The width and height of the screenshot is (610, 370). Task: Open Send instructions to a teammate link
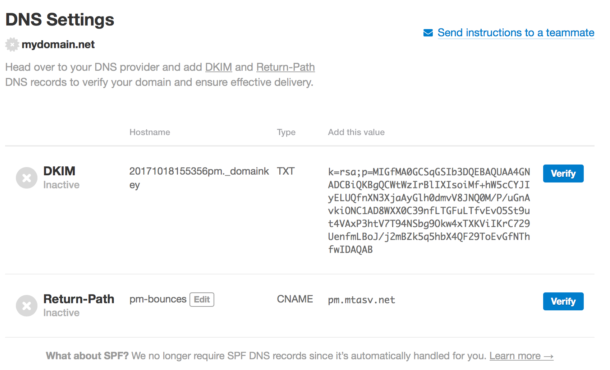click(515, 33)
